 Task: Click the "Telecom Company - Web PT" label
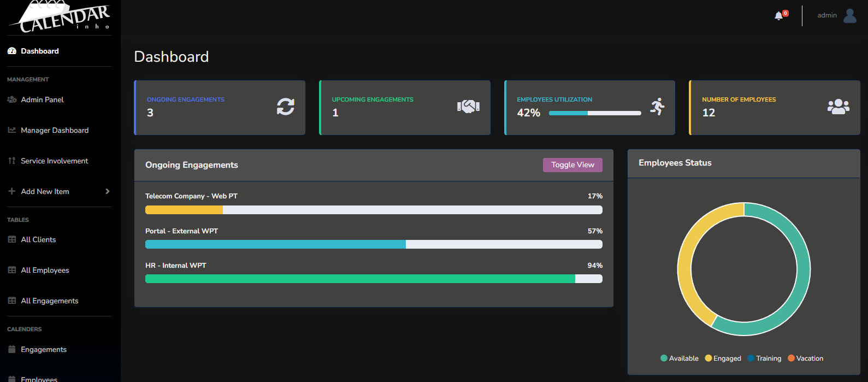coord(191,196)
